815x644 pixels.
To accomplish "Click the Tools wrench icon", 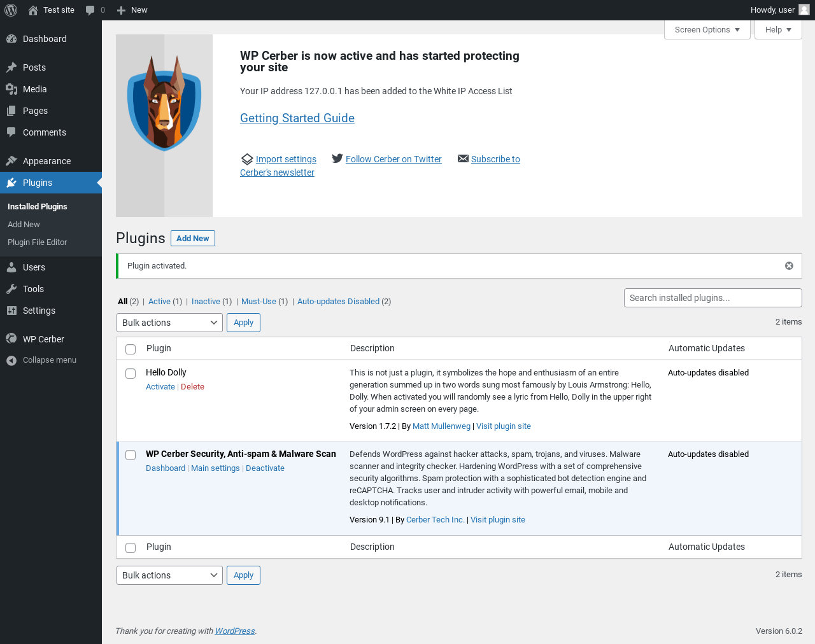I will pos(11,289).
